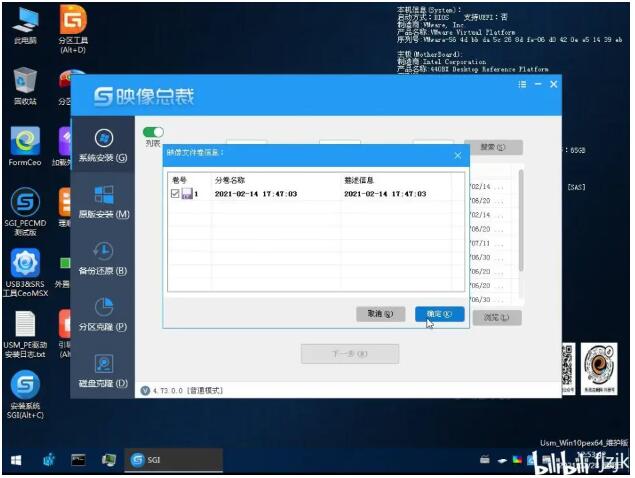Click the 取消 (C) button
This screenshot has width=635, height=478.
tap(381, 314)
